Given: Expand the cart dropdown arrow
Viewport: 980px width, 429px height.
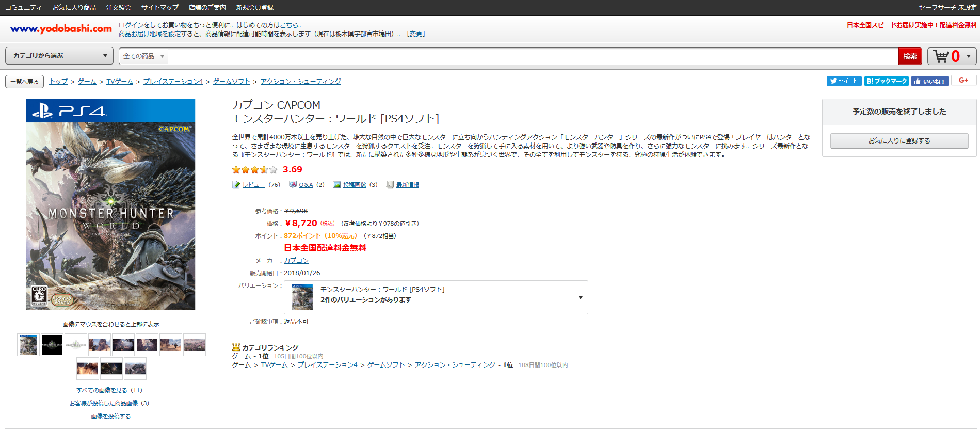Looking at the screenshot, I should (969, 56).
